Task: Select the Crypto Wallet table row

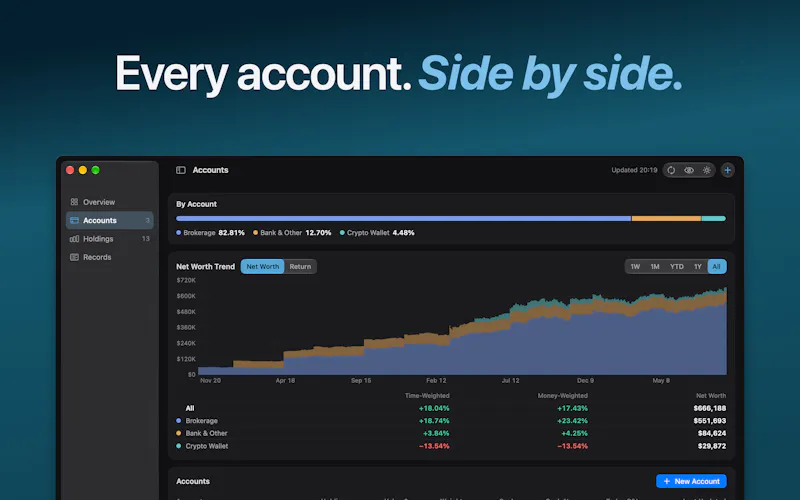Action: (451, 446)
